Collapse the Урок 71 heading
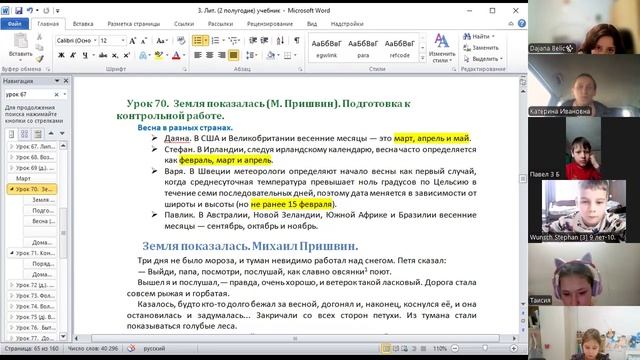This screenshot has height=360, width=640. 11,253
